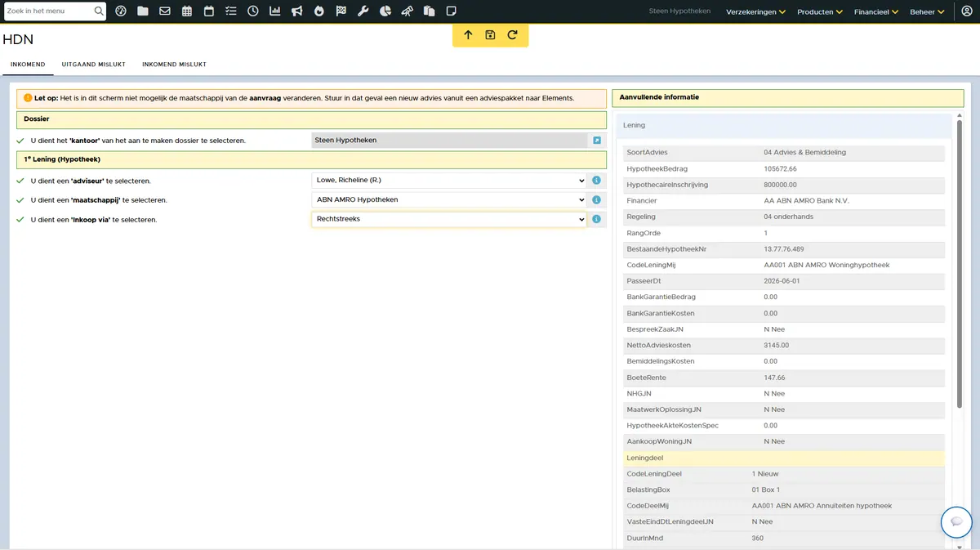Save using the floppy disk icon
Image resolution: width=980 pixels, height=550 pixels.
(x=490, y=35)
